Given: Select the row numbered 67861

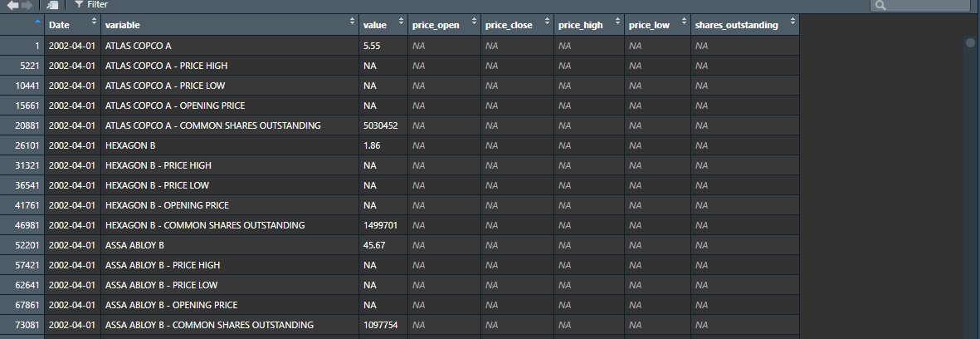Looking at the screenshot, I should 22,305.
